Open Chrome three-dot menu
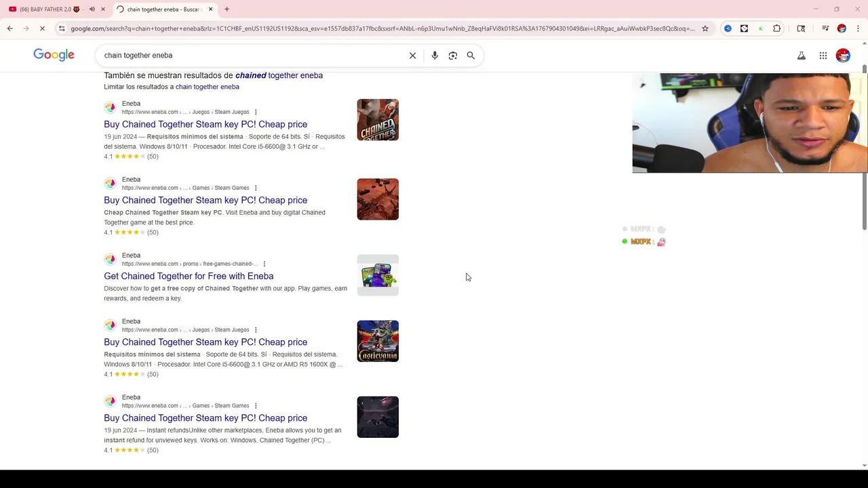This screenshot has height=488, width=868. point(859,28)
